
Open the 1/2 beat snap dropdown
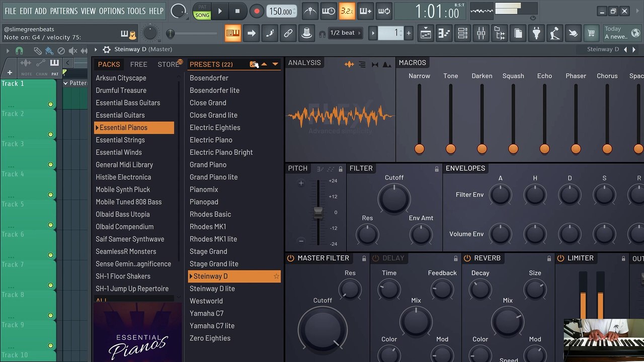(345, 33)
